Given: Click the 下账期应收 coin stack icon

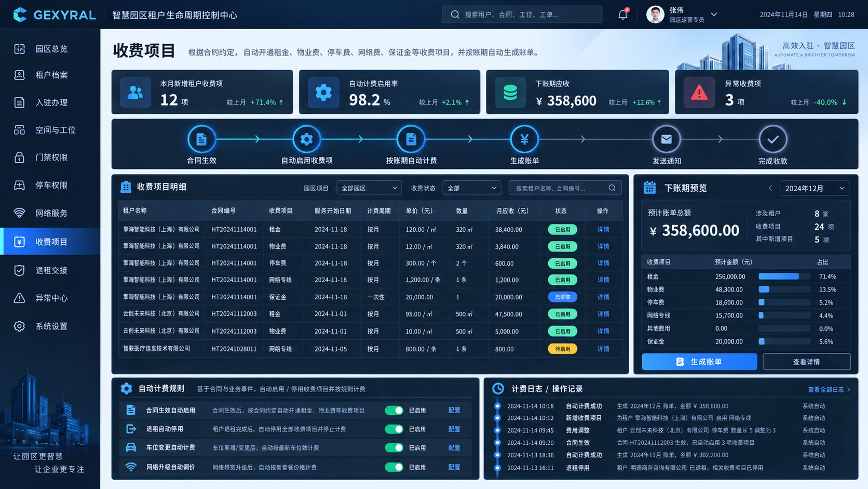Looking at the screenshot, I should coord(510,92).
